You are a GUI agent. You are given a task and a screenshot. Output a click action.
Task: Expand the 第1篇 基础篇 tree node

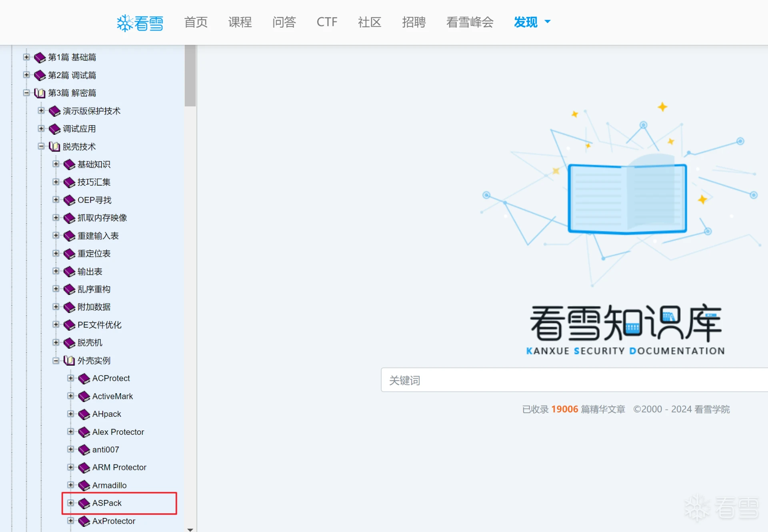pyautogui.click(x=26, y=57)
